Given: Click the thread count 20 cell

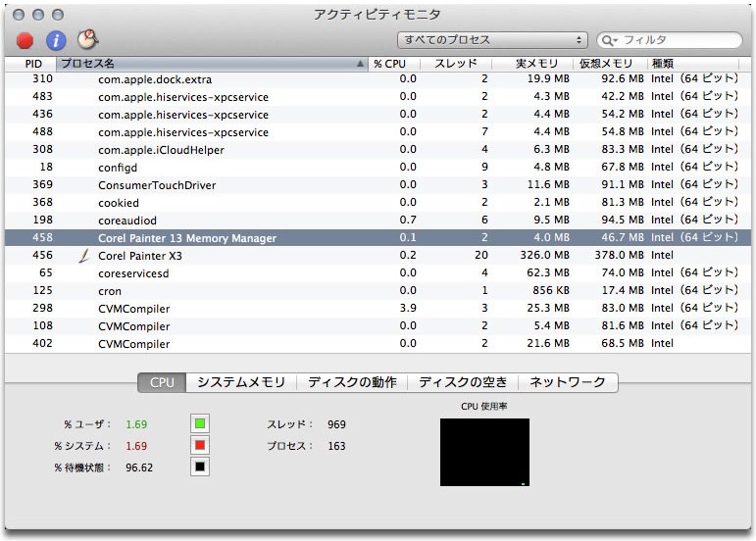Looking at the screenshot, I should coord(481,256).
